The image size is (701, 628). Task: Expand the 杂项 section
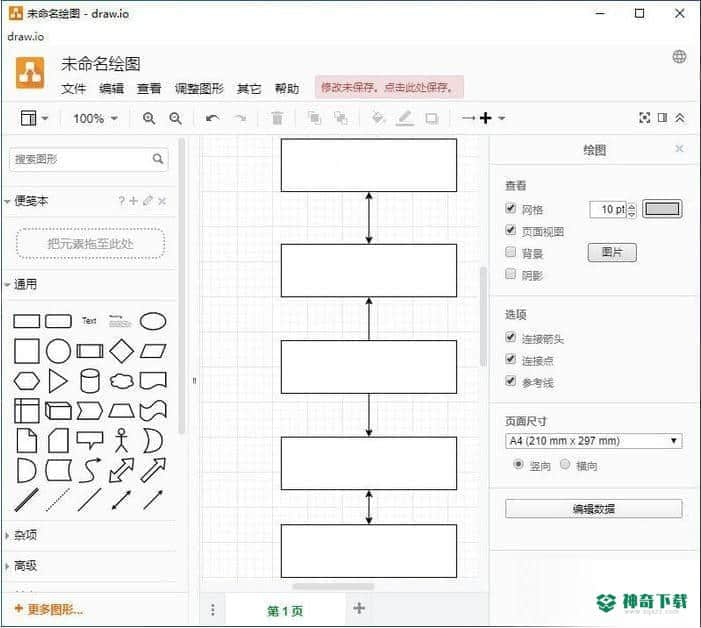(21, 535)
